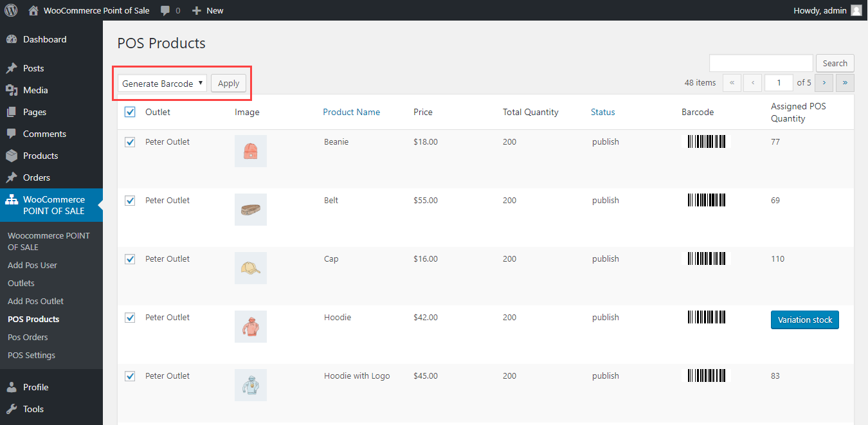Screen dimensions: 868x425
Task: Jump to the last page arrow
Action: (845, 82)
